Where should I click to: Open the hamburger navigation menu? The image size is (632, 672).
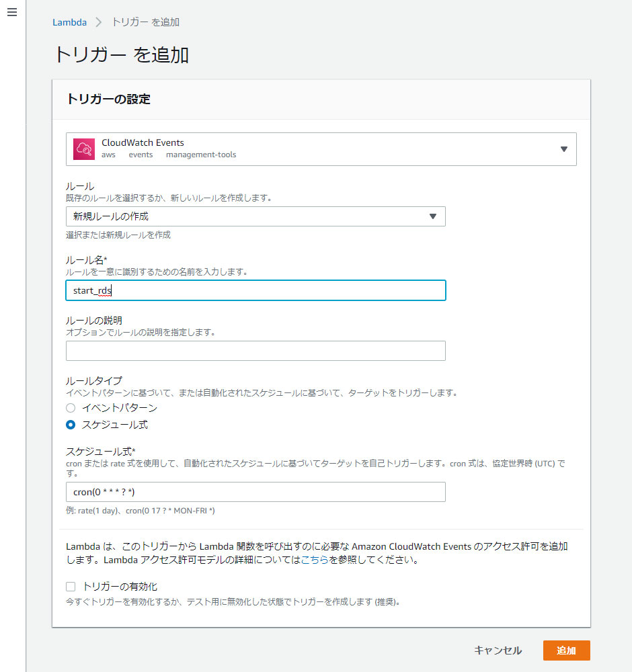(x=12, y=12)
